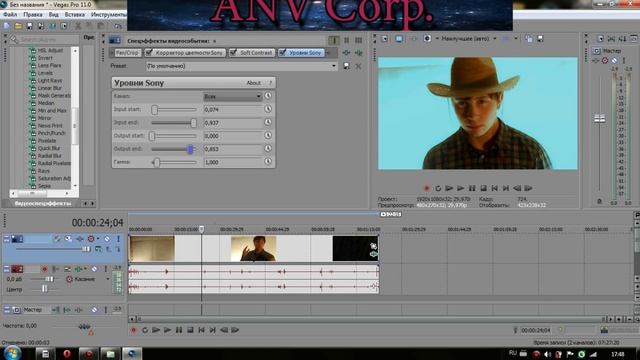Viewport: 640px width, 360px height.
Task: Solo the video track 1
Action: point(118,239)
